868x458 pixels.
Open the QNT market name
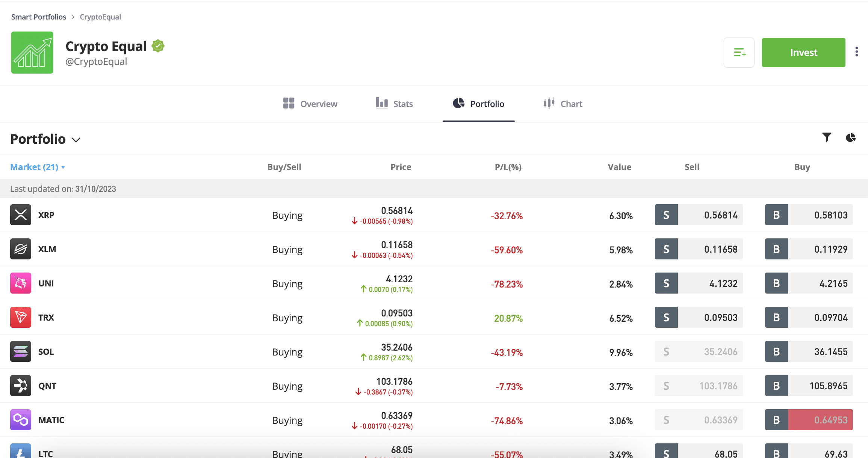click(47, 386)
